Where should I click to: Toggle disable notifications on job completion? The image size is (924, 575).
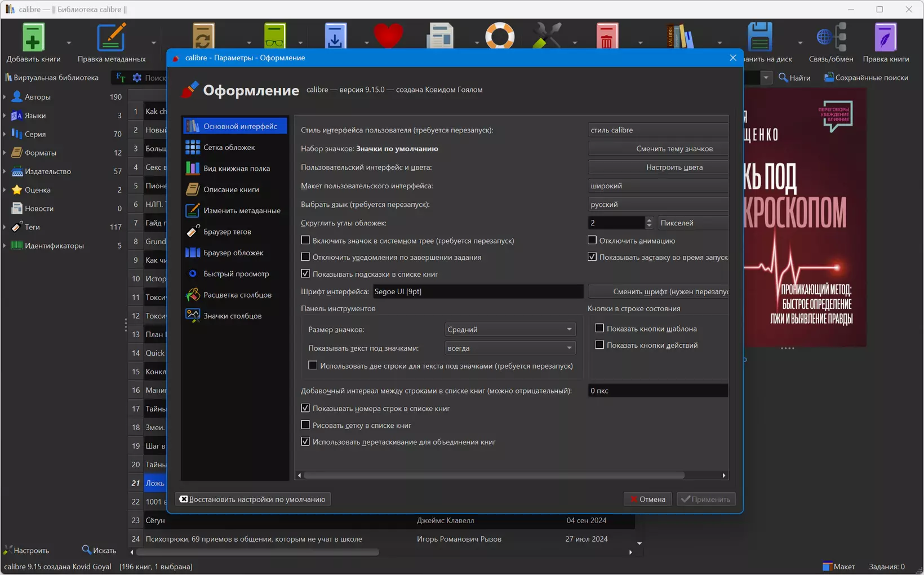coord(305,257)
